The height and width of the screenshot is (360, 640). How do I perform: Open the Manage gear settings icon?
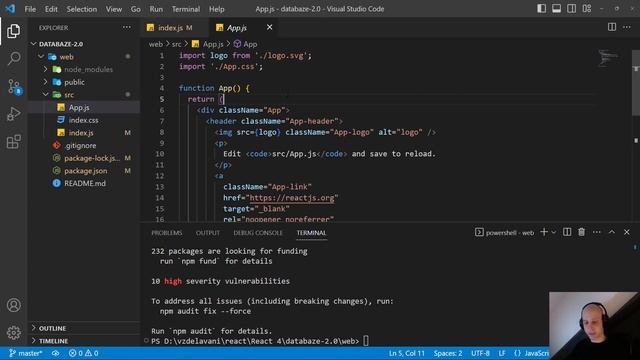tap(13, 333)
